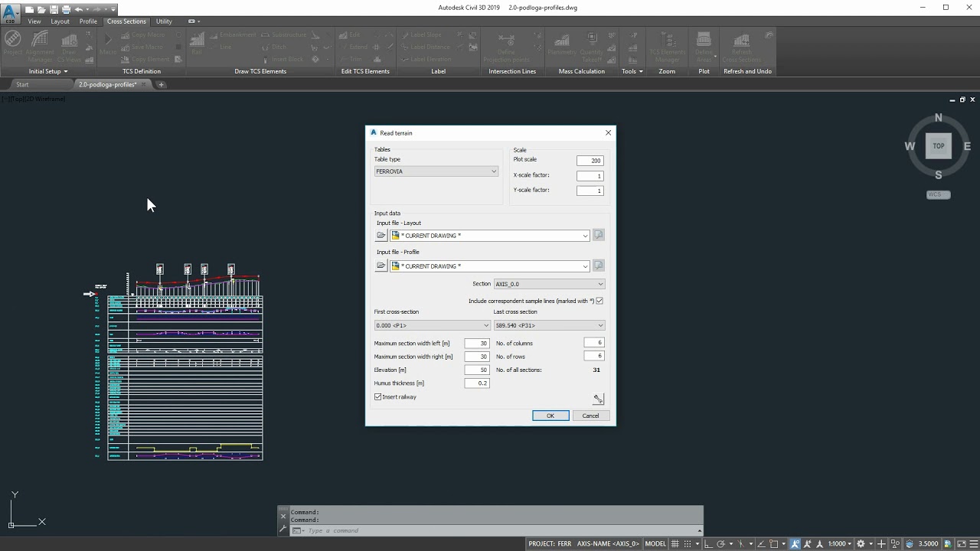The height and width of the screenshot is (551, 980).
Task: Open the Section AXIS_0.0 dropdown
Action: coord(549,284)
